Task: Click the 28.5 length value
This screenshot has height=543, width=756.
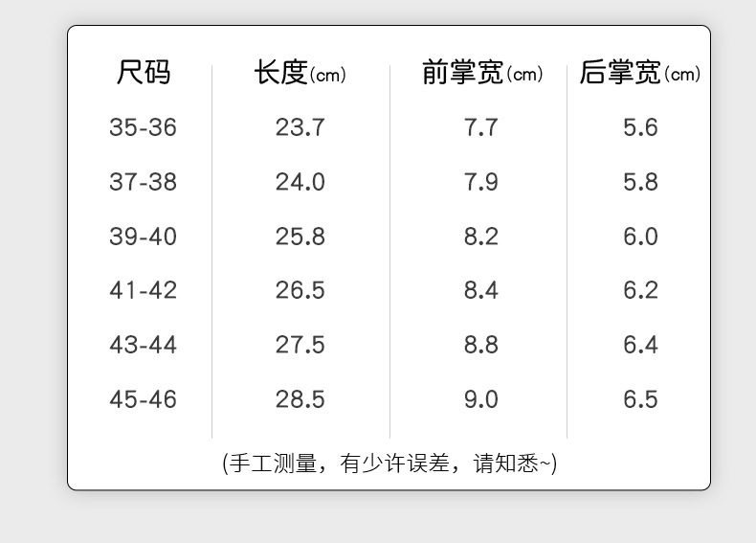Action: point(300,399)
